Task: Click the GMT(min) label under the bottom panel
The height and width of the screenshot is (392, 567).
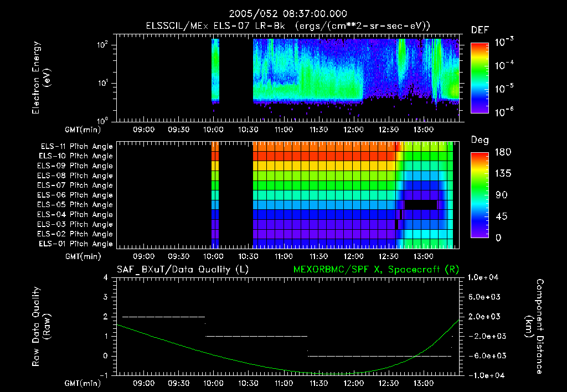Action: coord(83,383)
